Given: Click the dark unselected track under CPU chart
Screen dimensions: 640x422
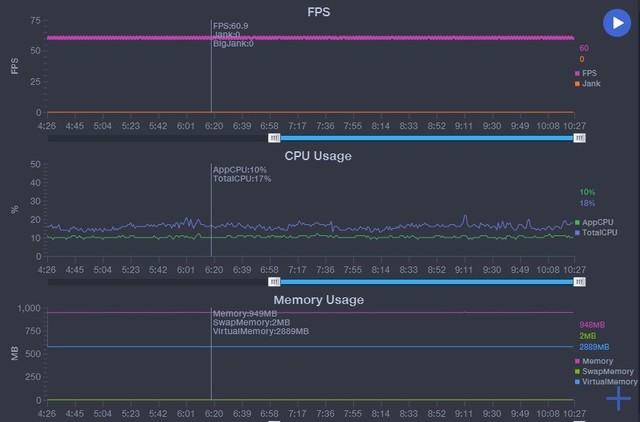Looking at the screenshot, I should coord(158,282).
